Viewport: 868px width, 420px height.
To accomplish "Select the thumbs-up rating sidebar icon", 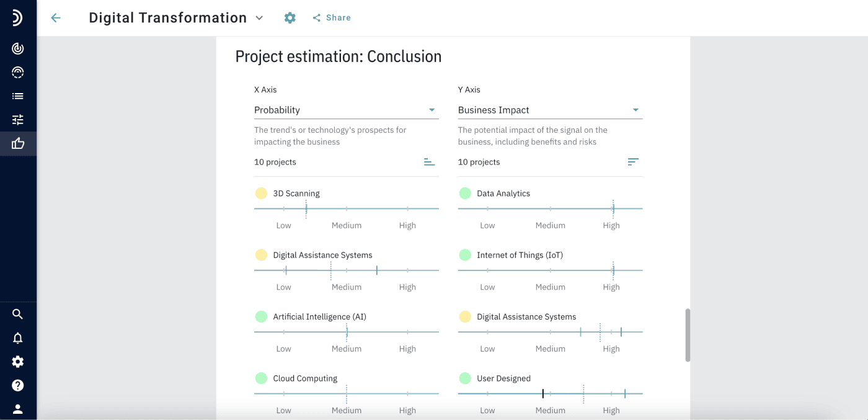I will pyautogui.click(x=18, y=144).
